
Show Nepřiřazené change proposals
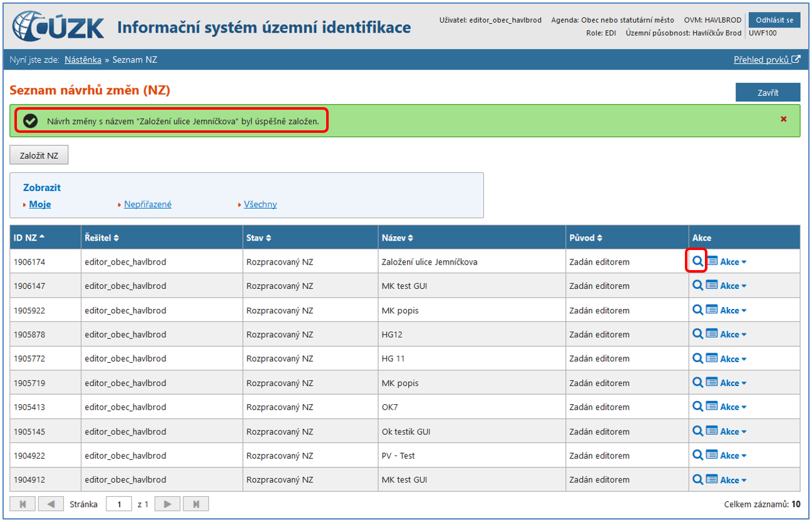pyautogui.click(x=147, y=204)
